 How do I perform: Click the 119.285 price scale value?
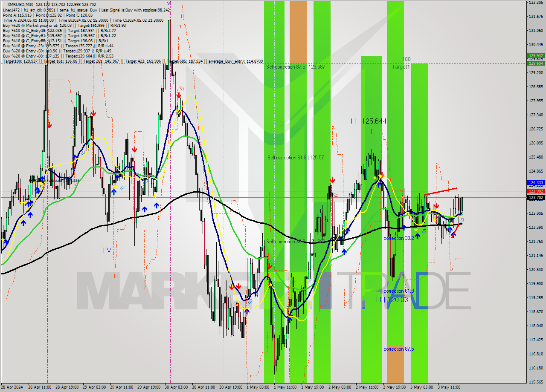[x=536, y=297]
